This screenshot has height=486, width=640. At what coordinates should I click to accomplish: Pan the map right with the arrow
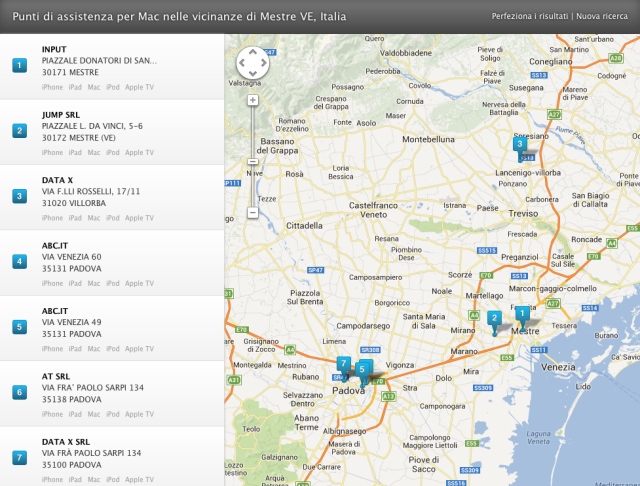click(264, 63)
